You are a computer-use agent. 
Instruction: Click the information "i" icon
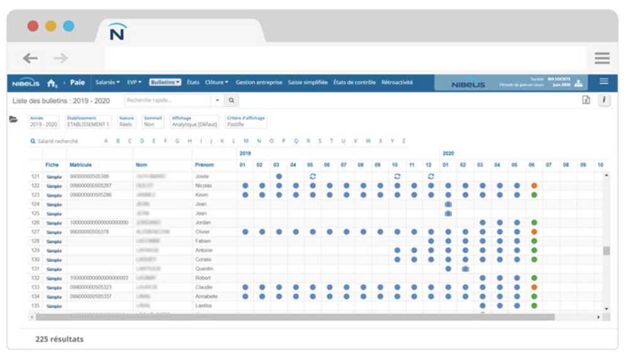(604, 100)
